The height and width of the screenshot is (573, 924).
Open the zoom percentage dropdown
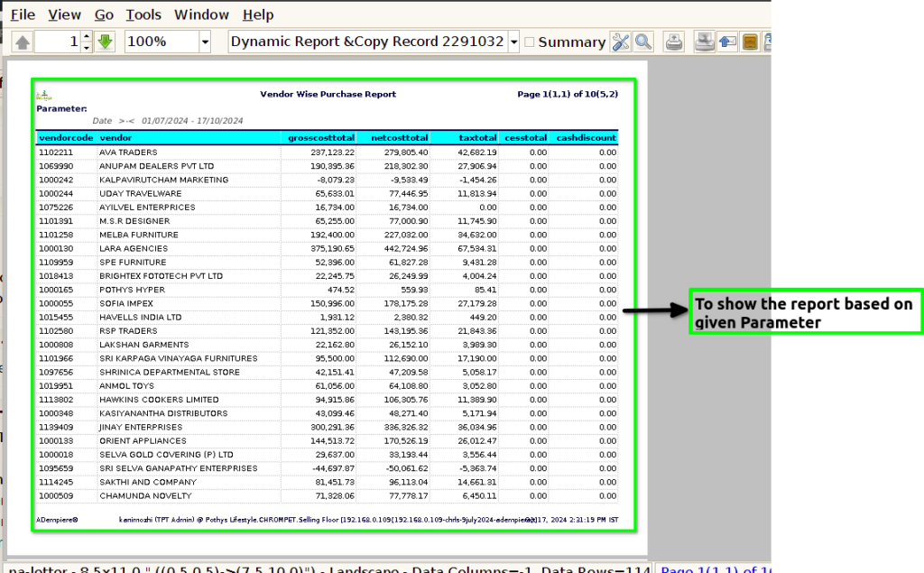[205, 42]
